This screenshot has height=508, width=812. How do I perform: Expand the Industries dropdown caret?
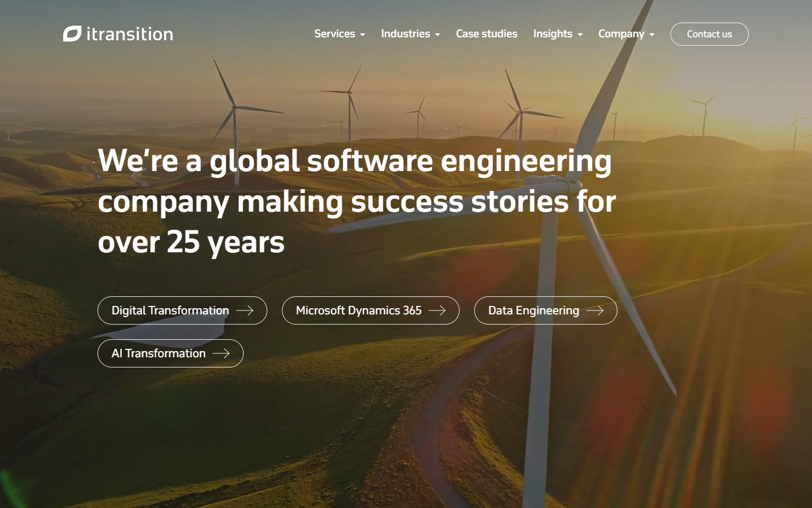point(438,35)
